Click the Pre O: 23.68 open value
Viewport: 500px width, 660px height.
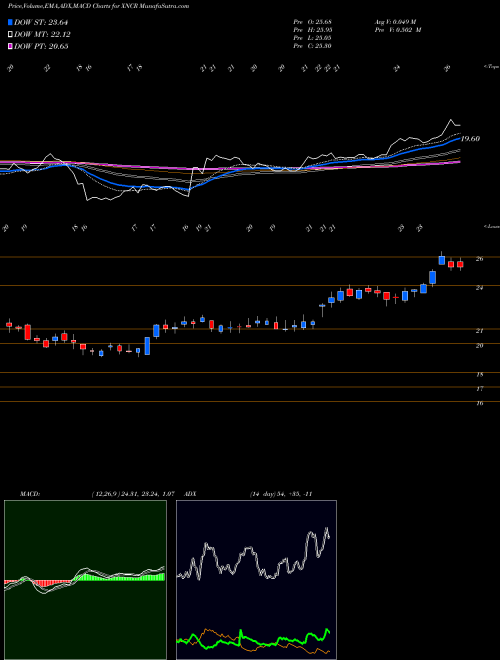[x=313, y=22]
